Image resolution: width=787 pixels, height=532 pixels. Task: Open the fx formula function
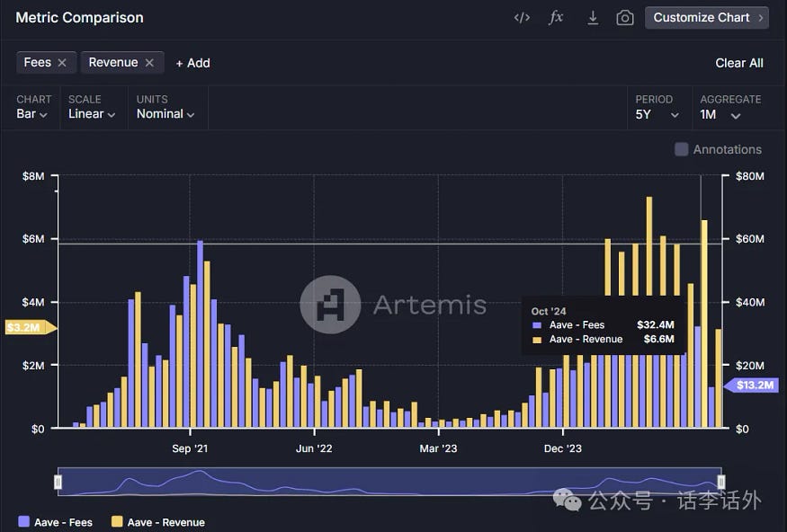pos(556,18)
